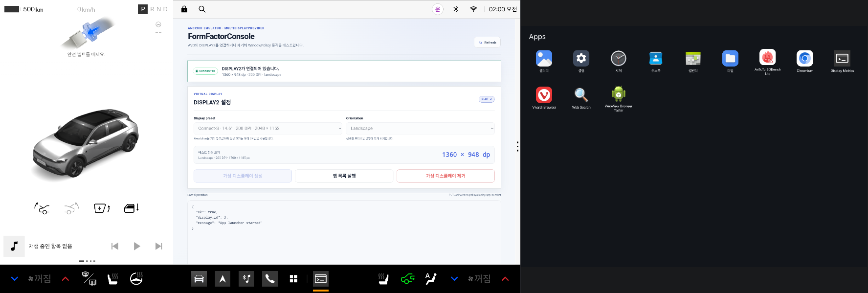Open the vehicle home car icon in dock
The height and width of the screenshot is (293, 868).
click(199, 279)
